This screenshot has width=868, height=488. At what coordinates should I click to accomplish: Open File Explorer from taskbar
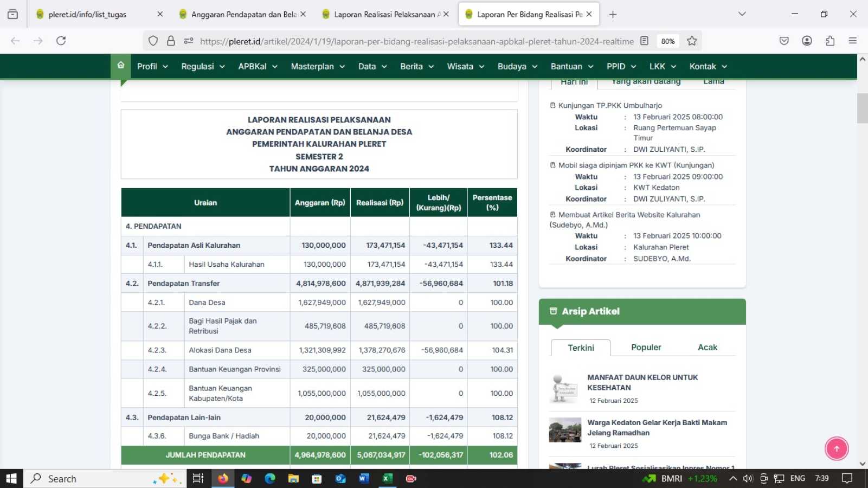coord(293,478)
